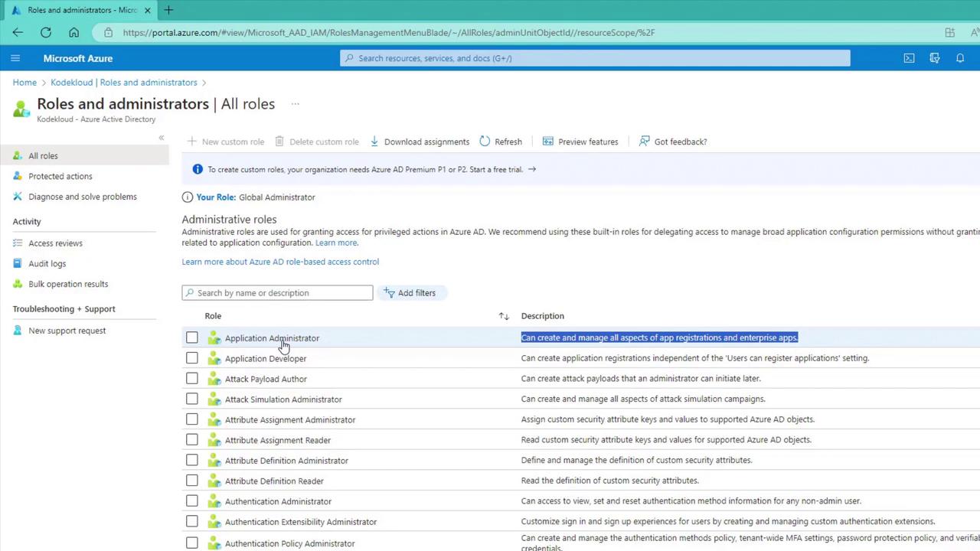Click the New custom role button

pos(226,142)
